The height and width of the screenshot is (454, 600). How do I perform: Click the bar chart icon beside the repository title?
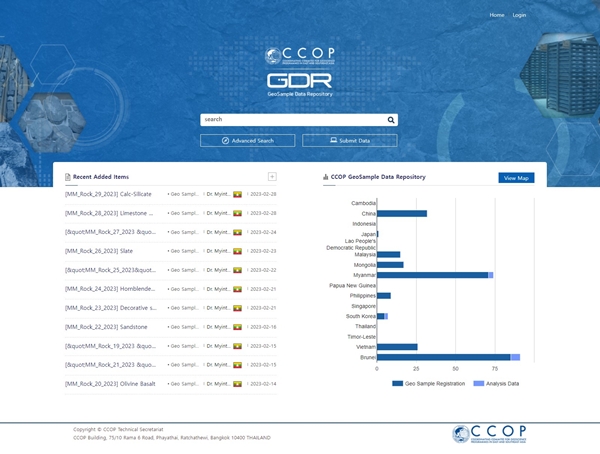[x=326, y=177]
